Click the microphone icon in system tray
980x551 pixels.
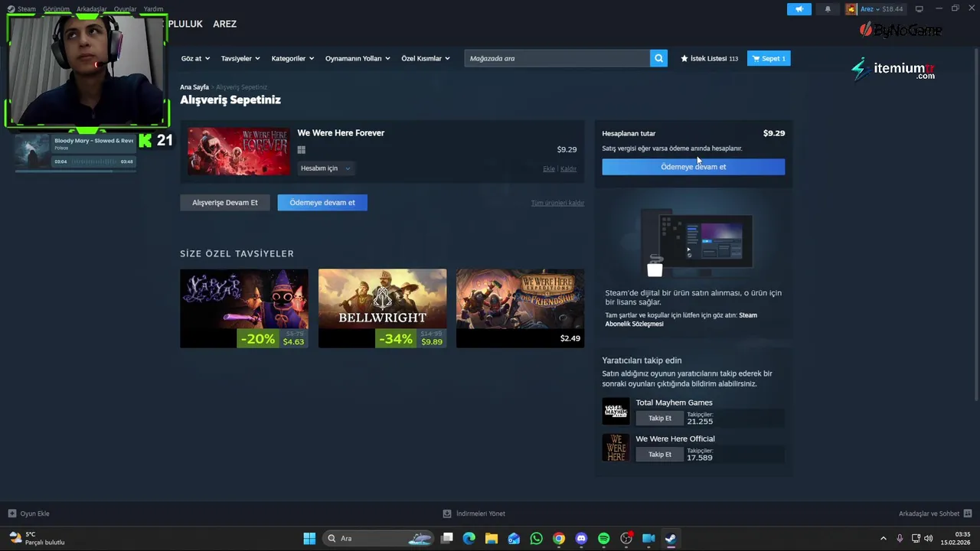[900, 538]
